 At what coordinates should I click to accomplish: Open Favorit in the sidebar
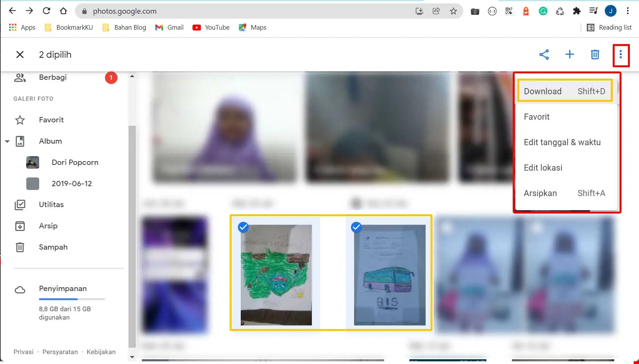tap(51, 120)
